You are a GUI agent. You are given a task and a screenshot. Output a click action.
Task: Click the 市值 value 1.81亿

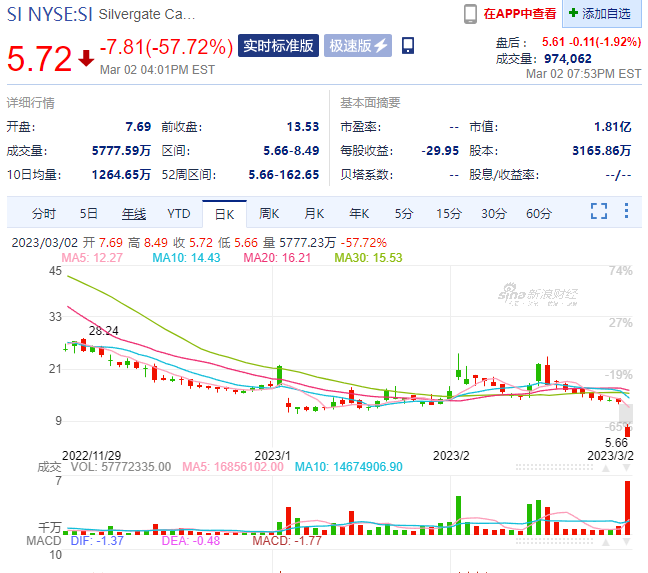tap(613, 126)
